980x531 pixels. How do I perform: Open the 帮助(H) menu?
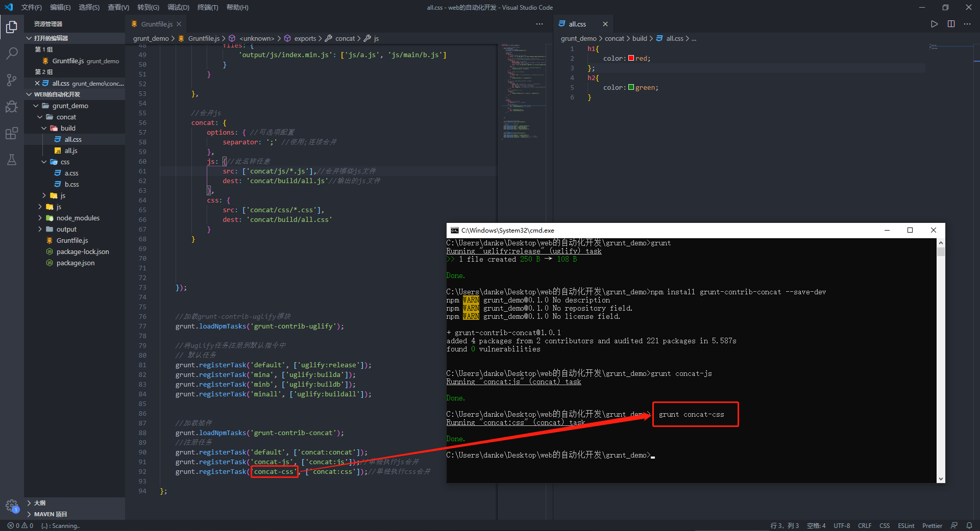tap(237, 7)
